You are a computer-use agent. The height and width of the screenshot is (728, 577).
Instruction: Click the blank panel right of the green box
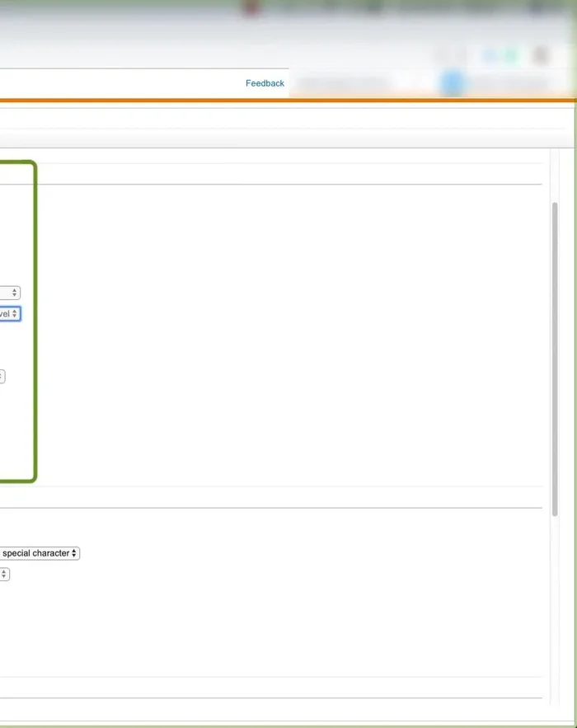(288, 330)
